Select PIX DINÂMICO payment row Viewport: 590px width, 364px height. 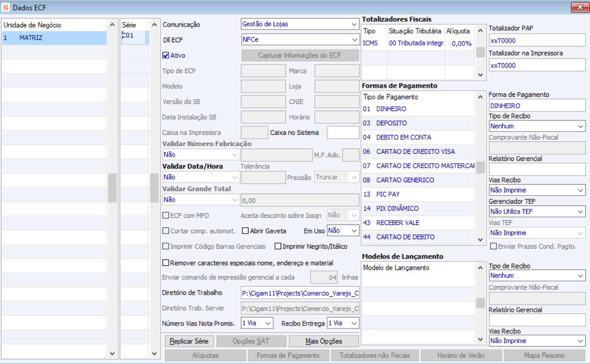pos(419,208)
